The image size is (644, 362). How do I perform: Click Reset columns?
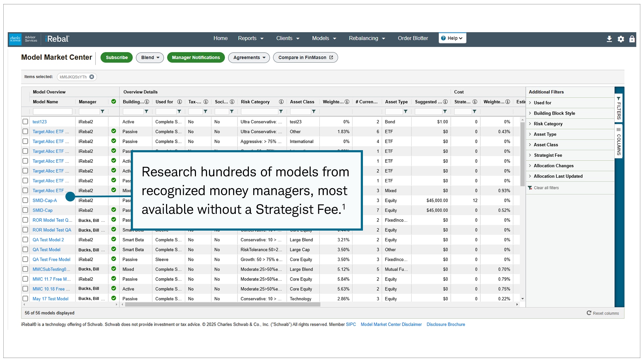click(x=603, y=313)
